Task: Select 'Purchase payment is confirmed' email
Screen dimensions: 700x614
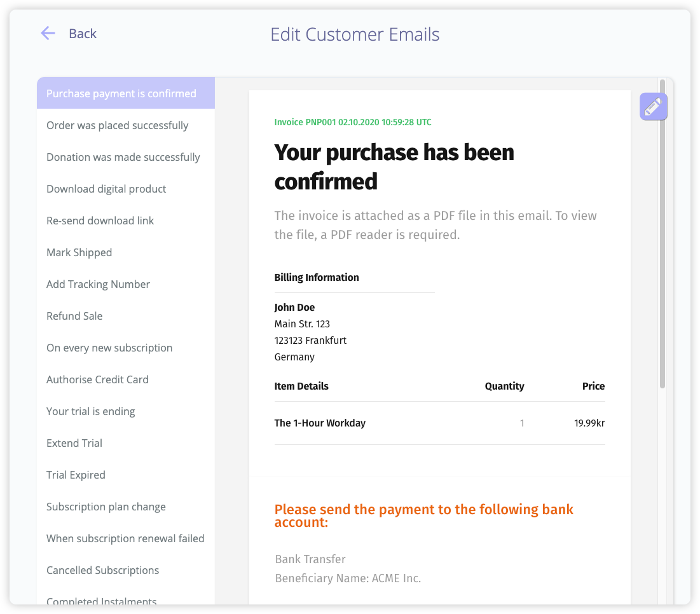Action: (121, 93)
